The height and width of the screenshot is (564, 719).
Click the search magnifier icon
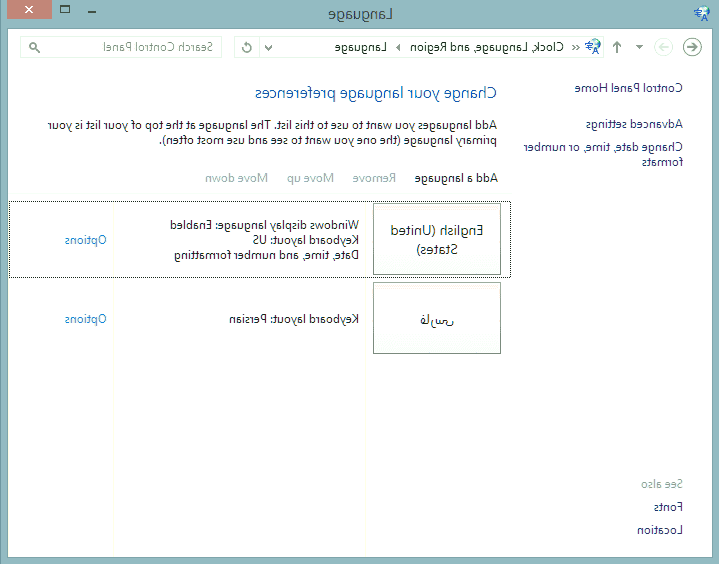[x=34, y=47]
